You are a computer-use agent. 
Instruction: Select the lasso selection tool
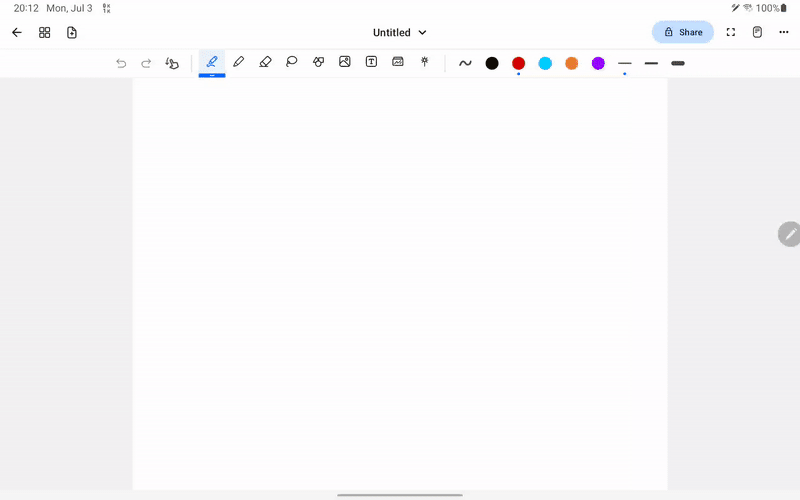[291, 62]
